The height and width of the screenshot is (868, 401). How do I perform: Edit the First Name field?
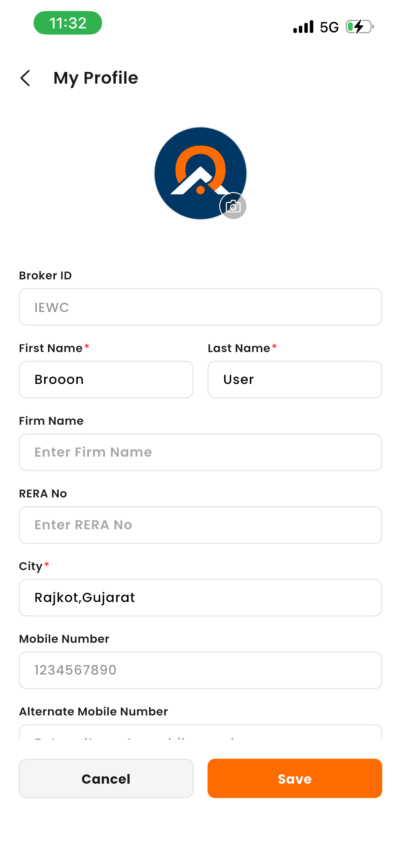pyautogui.click(x=106, y=379)
